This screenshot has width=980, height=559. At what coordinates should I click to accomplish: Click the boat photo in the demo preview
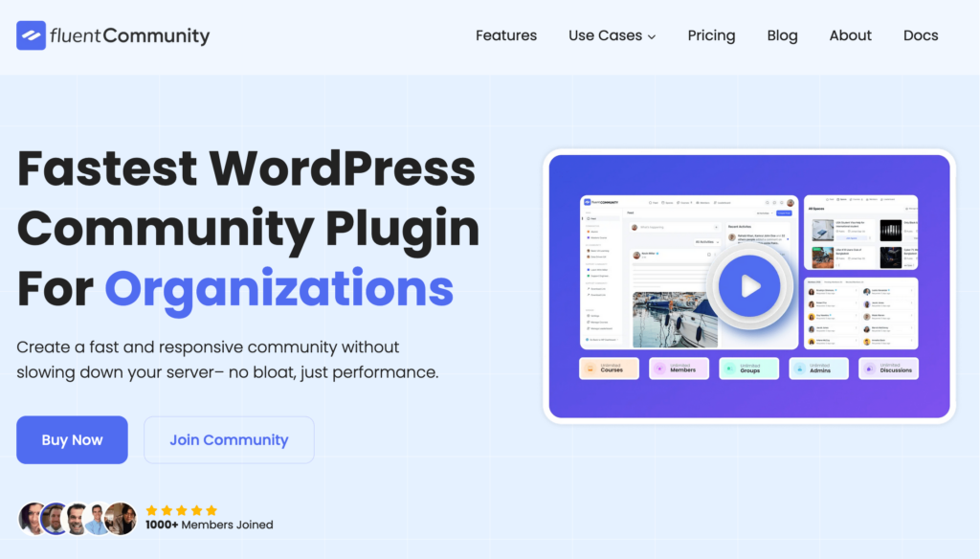(x=675, y=320)
